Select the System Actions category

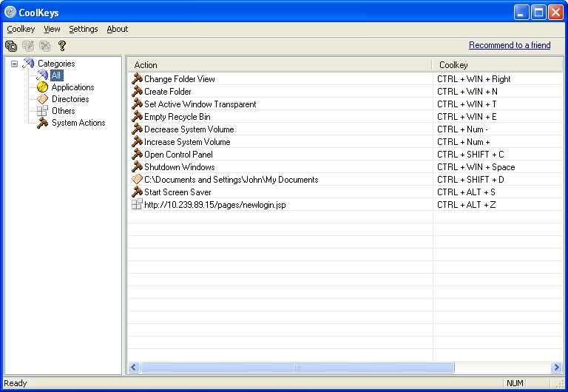click(x=78, y=123)
